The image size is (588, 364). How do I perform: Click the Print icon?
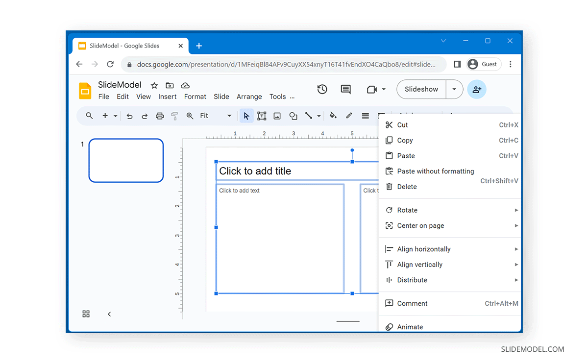tap(160, 116)
